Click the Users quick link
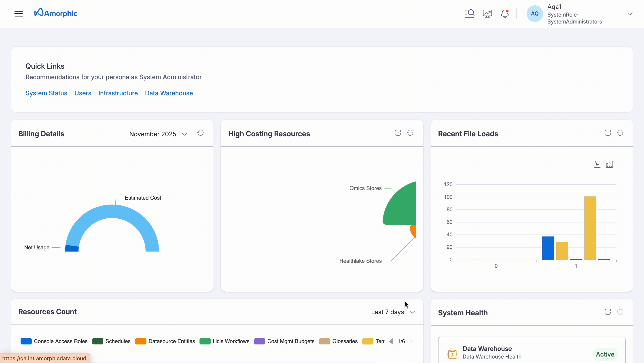Image resolution: width=644 pixels, height=363 pixels. click(83, 93)
